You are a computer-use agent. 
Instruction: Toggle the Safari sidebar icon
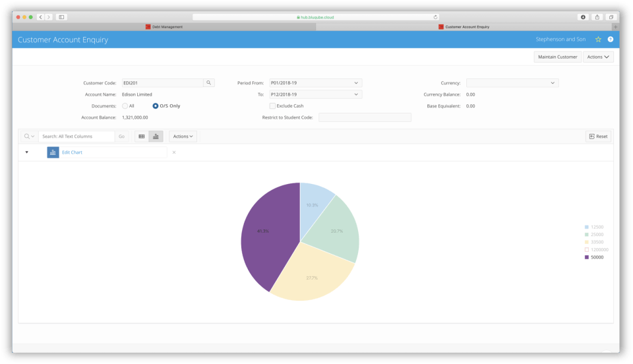[x=61, y=17]
